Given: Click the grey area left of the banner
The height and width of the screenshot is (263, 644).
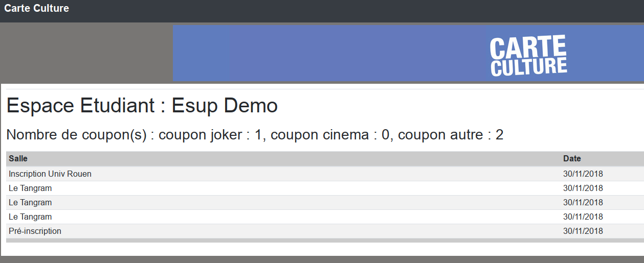Looking at the screenshot, I should pos(86,52).
